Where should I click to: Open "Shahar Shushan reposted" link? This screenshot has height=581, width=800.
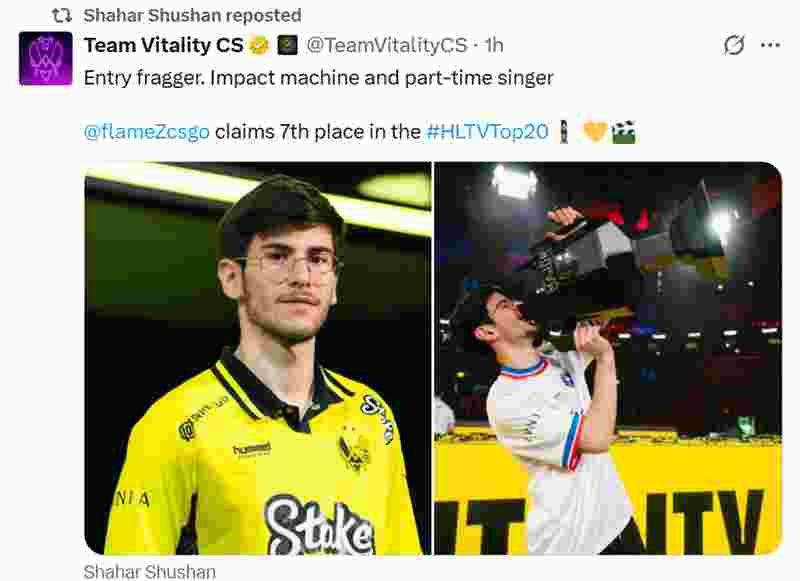pos(192,16)
